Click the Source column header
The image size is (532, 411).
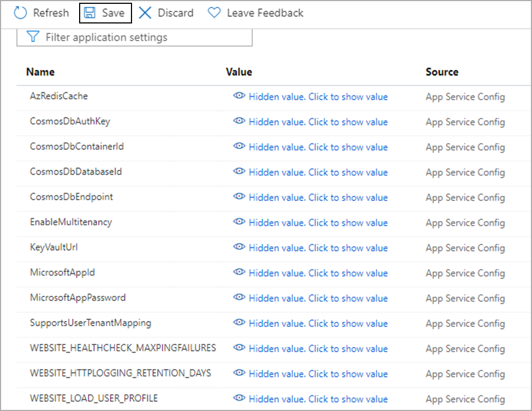442,72
